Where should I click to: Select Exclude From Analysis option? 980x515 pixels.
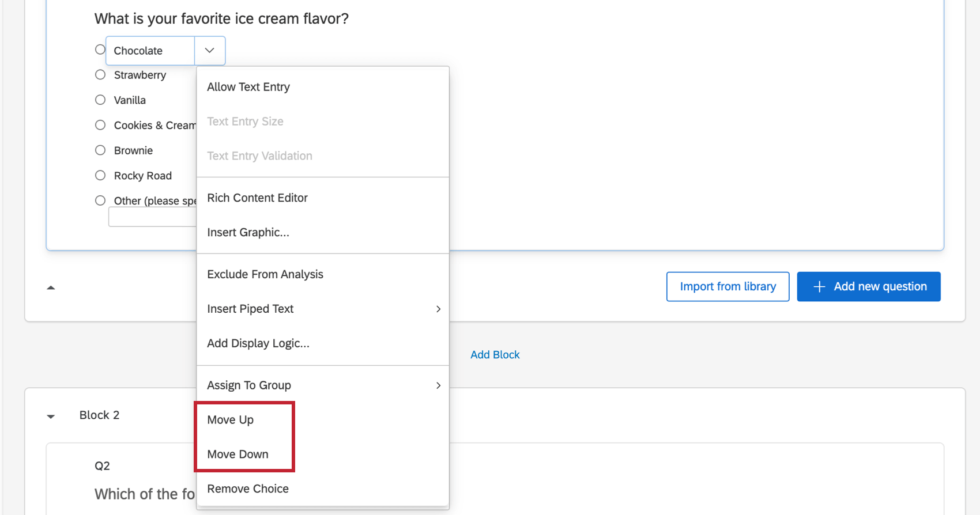(x=265, y=275)
